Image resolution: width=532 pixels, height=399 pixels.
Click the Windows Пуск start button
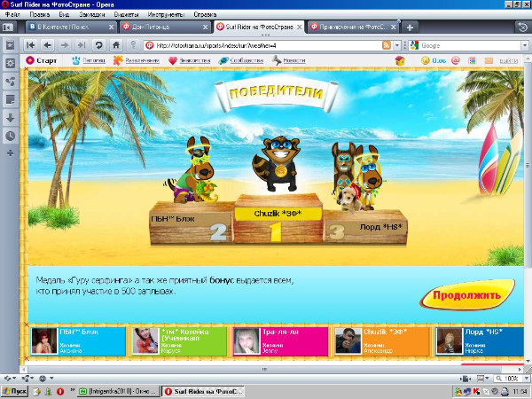point(15,390)
